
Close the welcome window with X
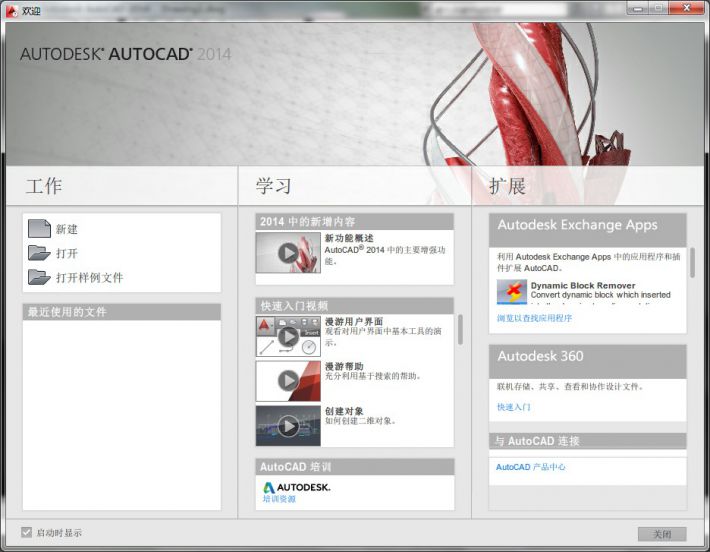coord(687,8)
